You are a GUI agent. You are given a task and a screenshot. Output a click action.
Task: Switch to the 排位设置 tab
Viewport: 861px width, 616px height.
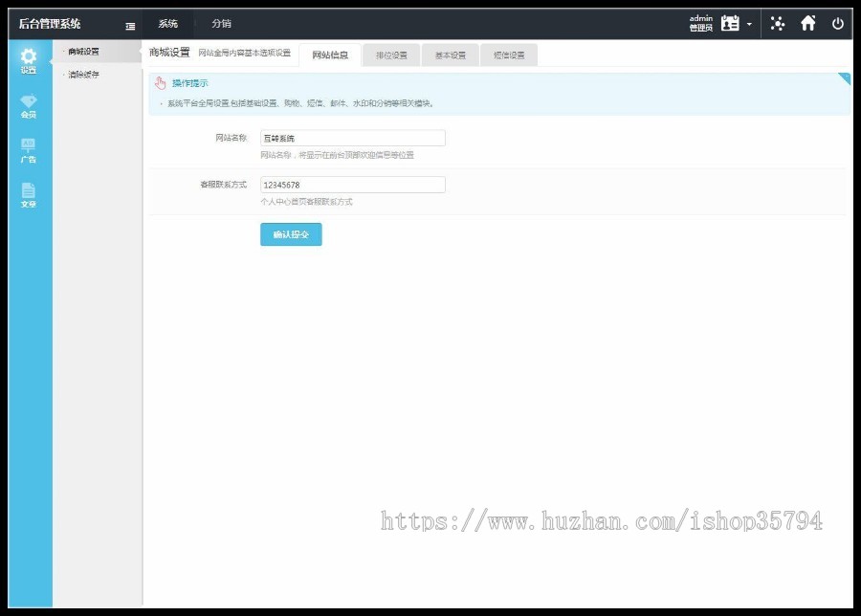[391, 55]
